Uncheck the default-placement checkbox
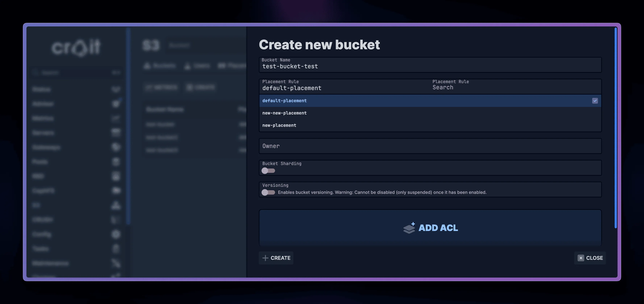The width and height of the screenshot is (644, 304). [595, 101]
